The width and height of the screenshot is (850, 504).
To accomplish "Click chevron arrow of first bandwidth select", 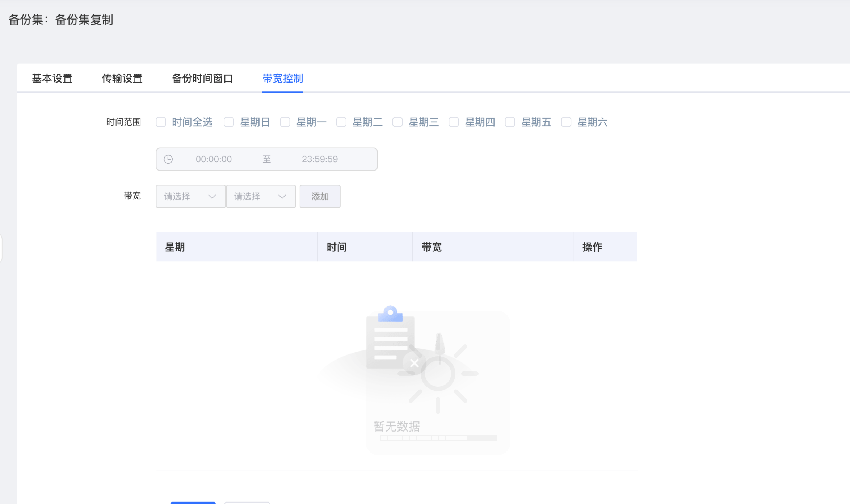I will (x=212, y=197).
